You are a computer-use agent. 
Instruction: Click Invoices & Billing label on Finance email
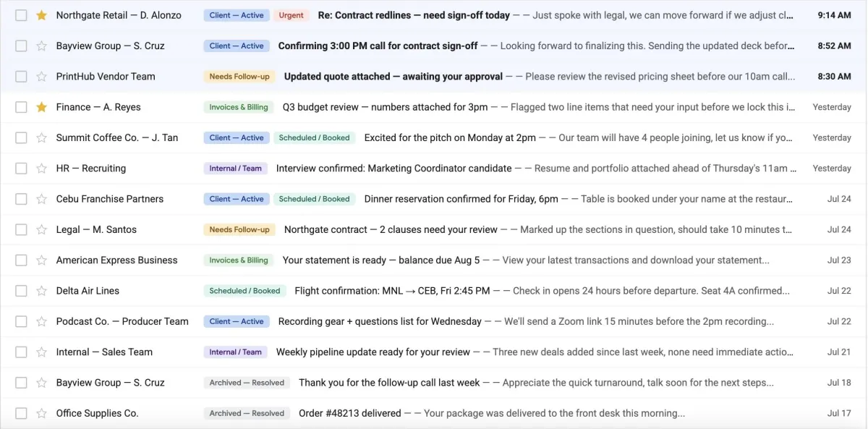tap(239, 107)
